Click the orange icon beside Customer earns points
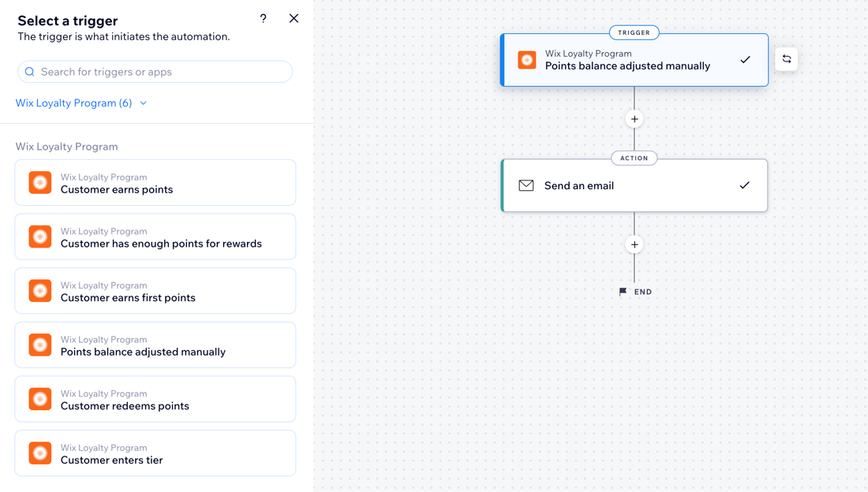Viewport: 868px width, 492px height. click(x=40, y=183)
